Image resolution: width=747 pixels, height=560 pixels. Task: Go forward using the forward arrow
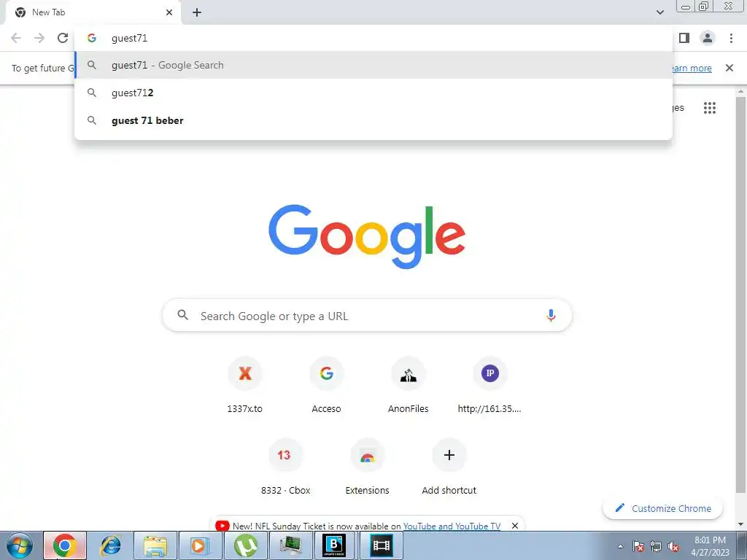pos(39,38)
